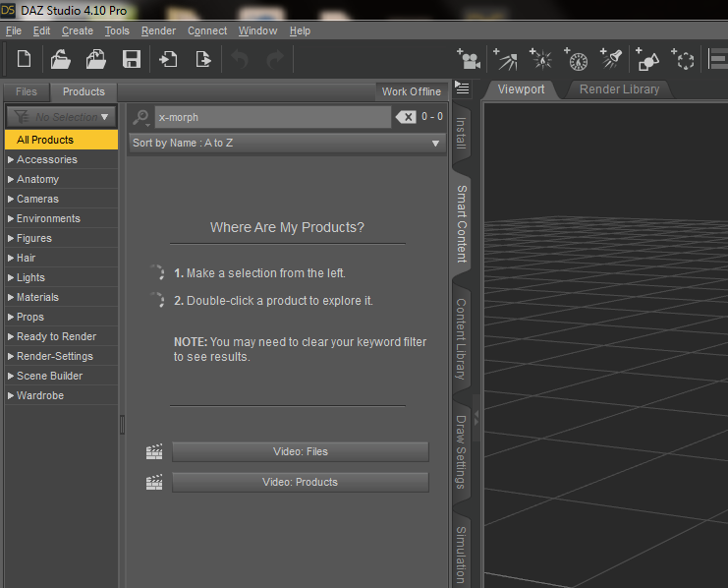Viewport: 728px width, 588px height.
Task: Expand the Figures category
Action: 11,238
